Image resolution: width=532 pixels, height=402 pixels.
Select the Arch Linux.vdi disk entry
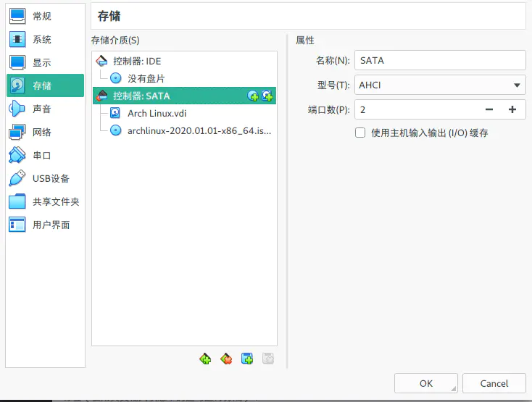184,113
